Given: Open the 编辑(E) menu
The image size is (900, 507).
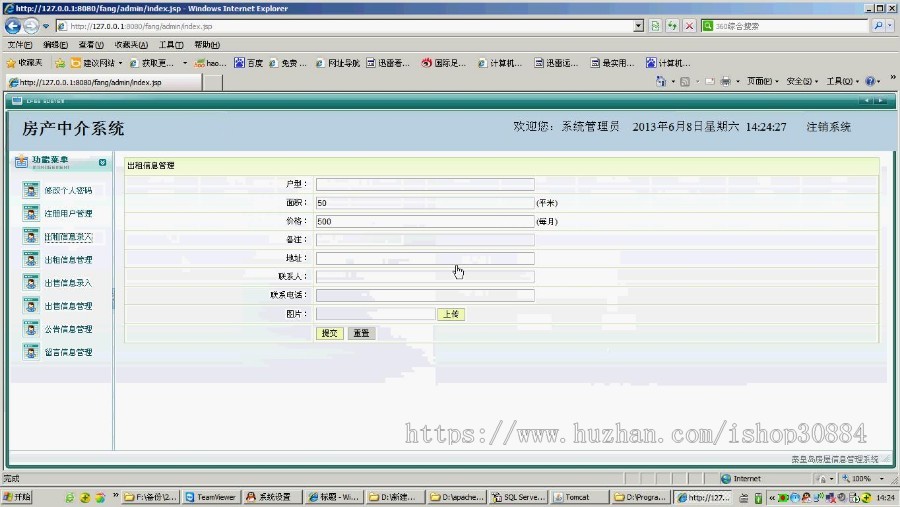Looking at the screenshot, I should click(x=55, y=45).
